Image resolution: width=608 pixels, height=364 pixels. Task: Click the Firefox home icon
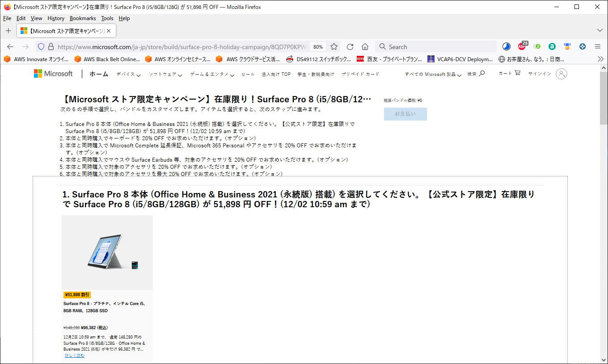(x=365, y=47)
